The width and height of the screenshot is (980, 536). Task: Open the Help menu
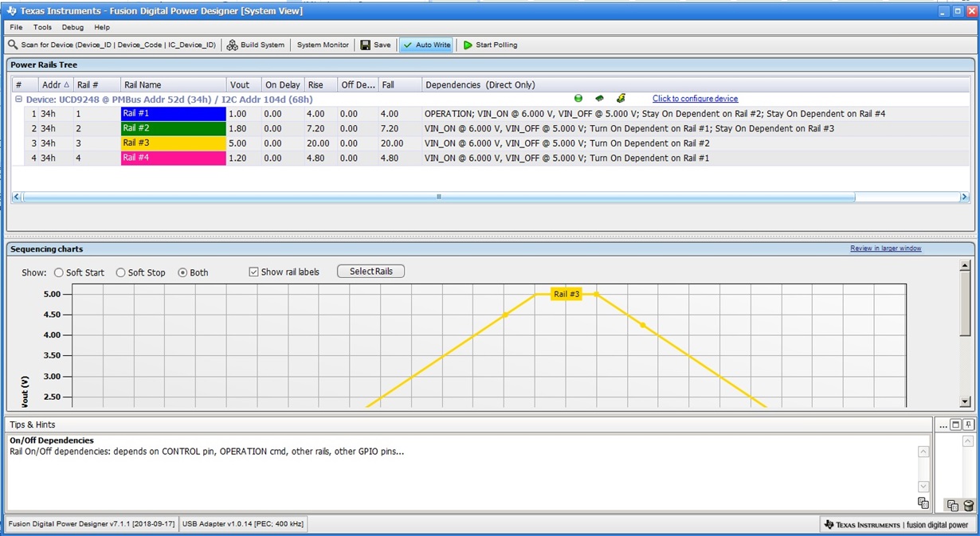[102, 27]
